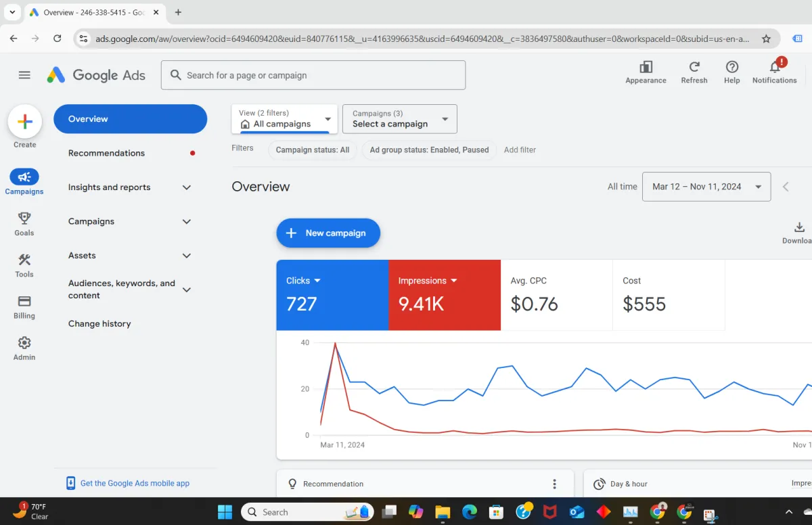Open the Clicks metric dropdown

(x=317, y=281)
